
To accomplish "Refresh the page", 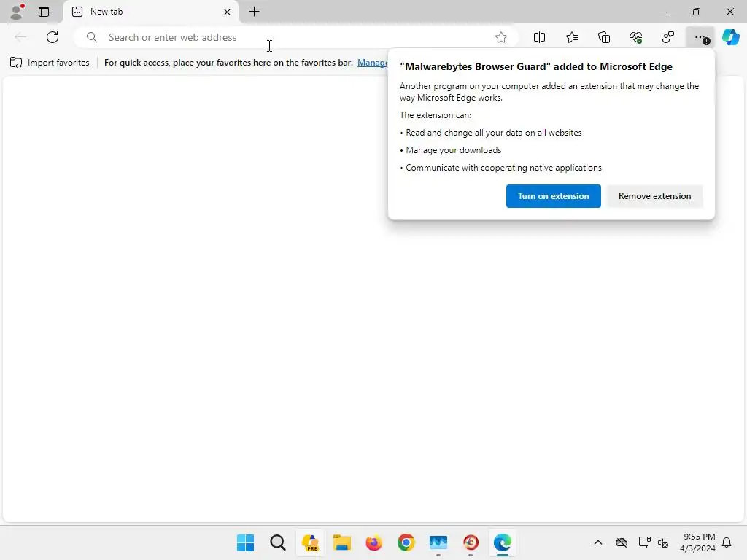I will point(53,37).
